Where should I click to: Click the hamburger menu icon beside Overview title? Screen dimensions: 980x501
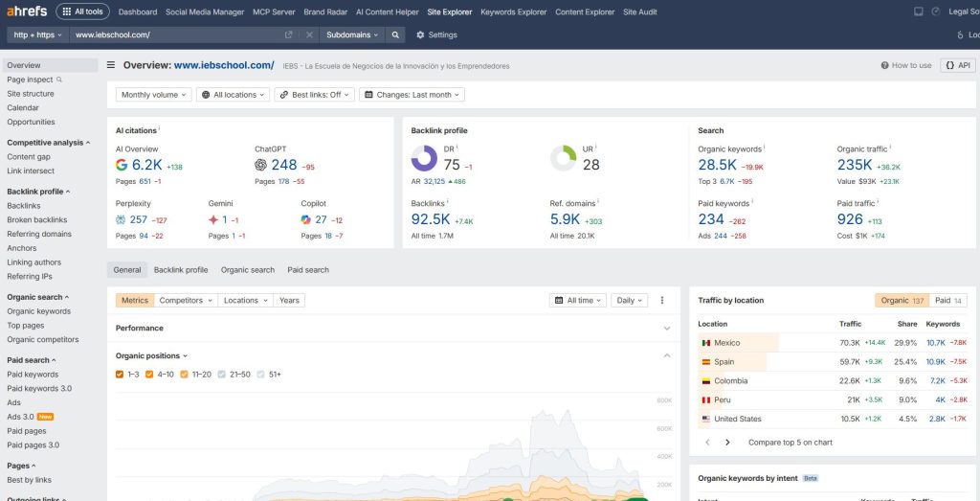click(111, 65)
